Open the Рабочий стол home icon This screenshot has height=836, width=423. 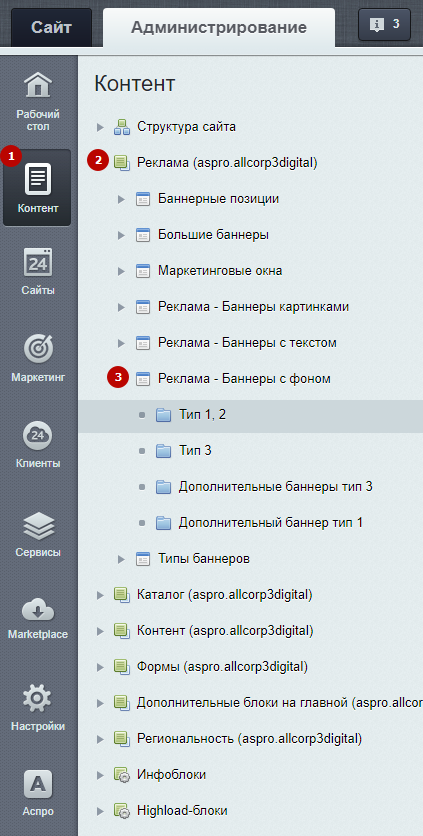pyautogui.click(x=38, y=85)
